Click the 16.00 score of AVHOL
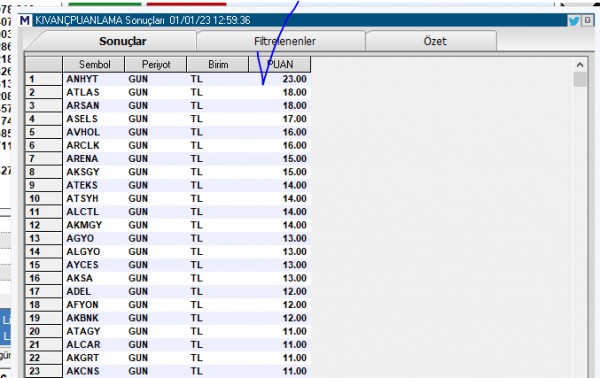The height and width of the screenshot is (378, 600). [x=295, y=132]
